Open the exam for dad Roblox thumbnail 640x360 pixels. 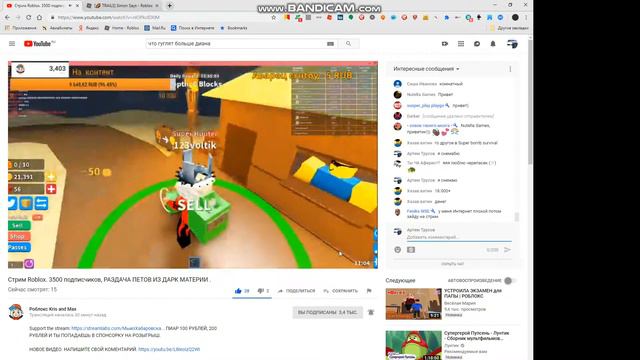point(413,304)
